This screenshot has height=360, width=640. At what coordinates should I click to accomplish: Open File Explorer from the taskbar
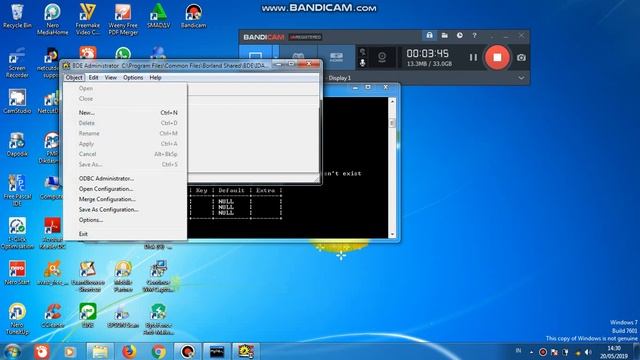[x=100, y=351]
